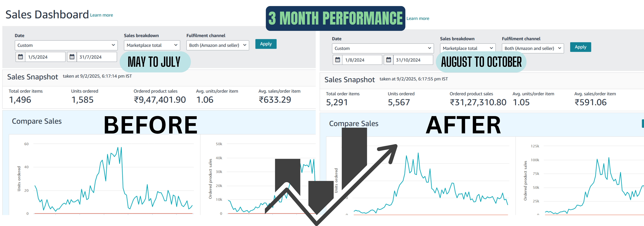
Task: Open calendar picker beside 31/10/2024 date
Action: pos(388,60)
